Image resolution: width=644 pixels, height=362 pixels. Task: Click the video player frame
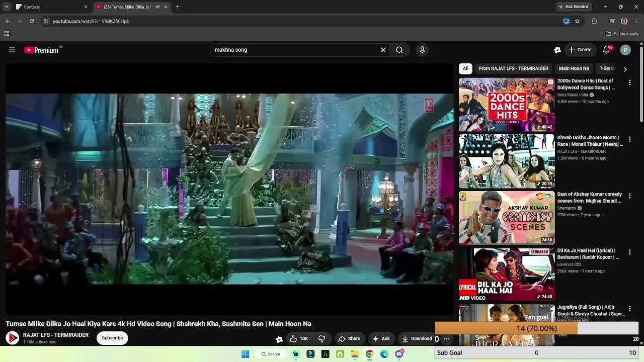click(229, 189)
